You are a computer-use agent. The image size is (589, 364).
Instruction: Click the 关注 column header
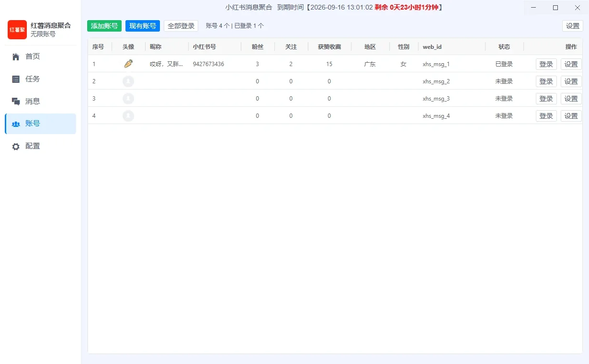coord(291,47)
